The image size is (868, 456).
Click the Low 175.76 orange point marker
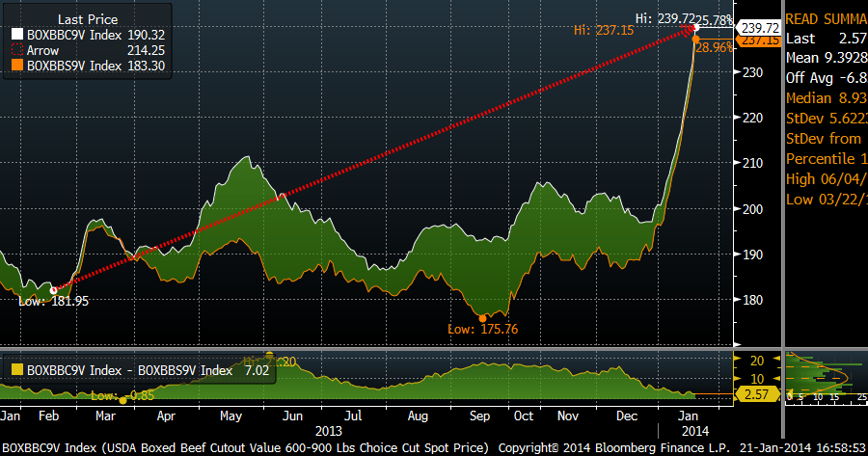pos(482,317)
